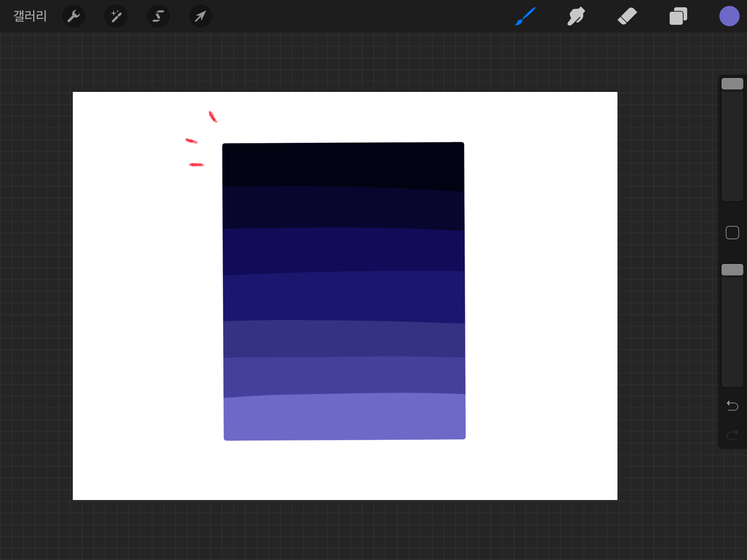
Task: Open the purple active color picker
Action: pyautogui.click(x=729, y=16)
